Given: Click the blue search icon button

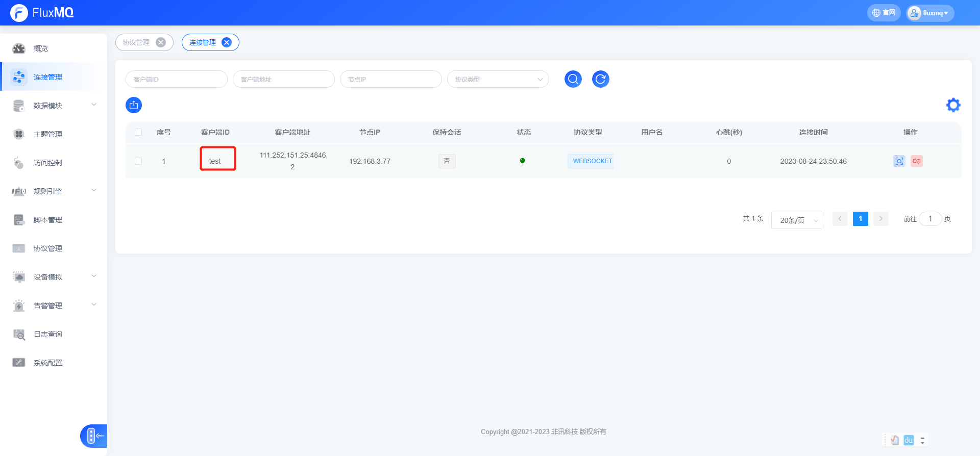Looking at the screenshot, I should tap(573, 79).
